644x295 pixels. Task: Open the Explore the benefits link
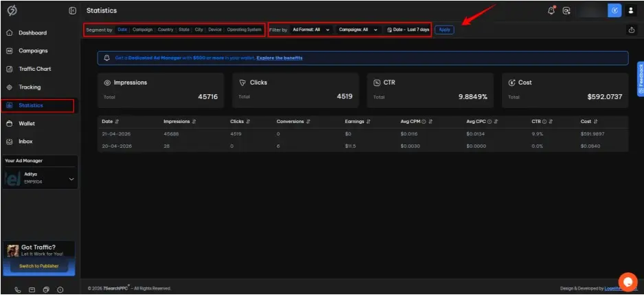click(x=279, y=58)
